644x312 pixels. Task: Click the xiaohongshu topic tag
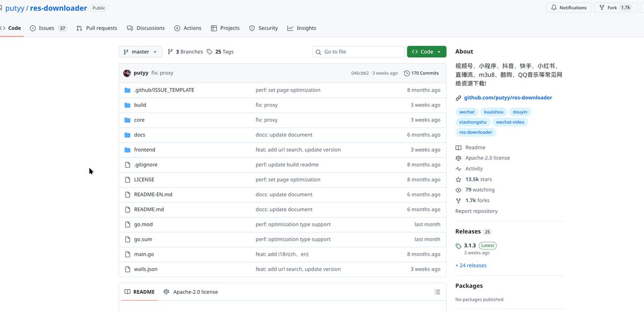coord(473,122)
